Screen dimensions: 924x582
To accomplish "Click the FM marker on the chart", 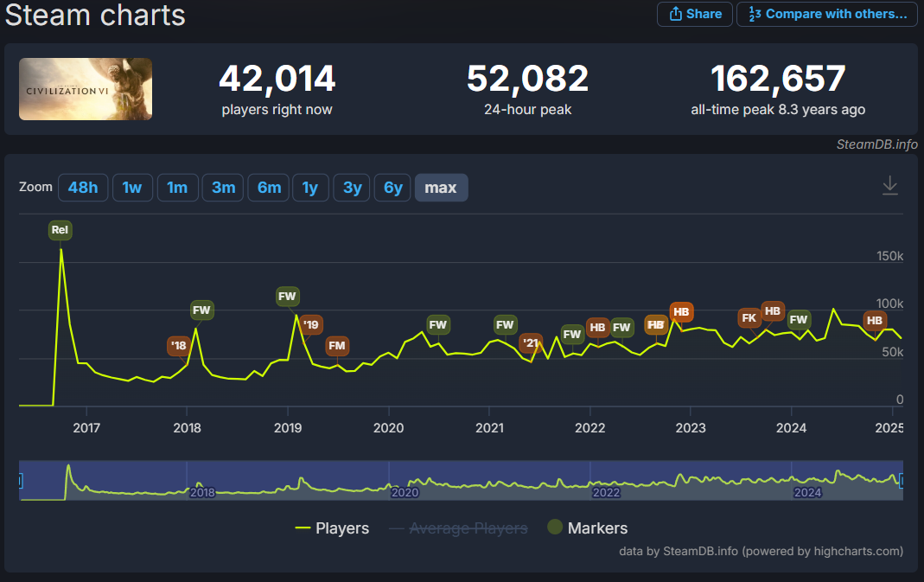I will (337, 346).
